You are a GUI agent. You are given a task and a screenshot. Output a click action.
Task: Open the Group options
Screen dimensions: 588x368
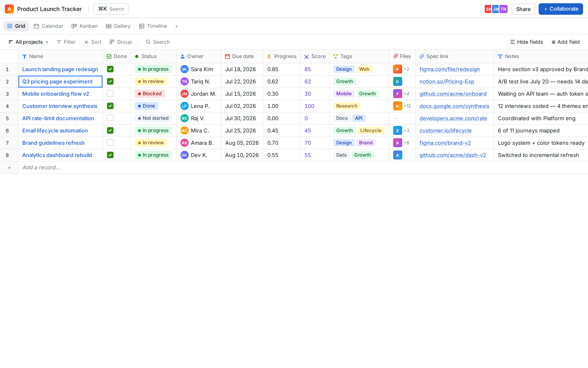tap(121, 42)
